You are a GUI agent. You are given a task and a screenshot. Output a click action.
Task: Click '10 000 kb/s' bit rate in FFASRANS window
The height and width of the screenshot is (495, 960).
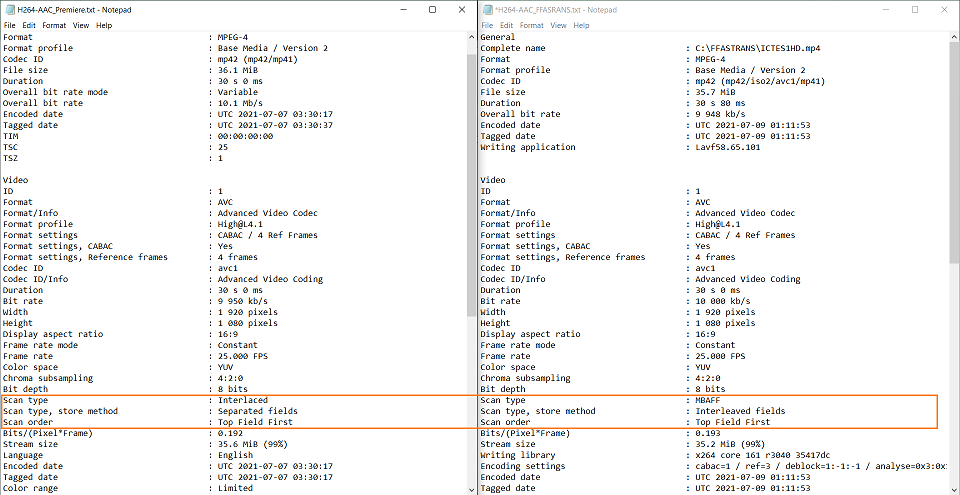(723, 301)
